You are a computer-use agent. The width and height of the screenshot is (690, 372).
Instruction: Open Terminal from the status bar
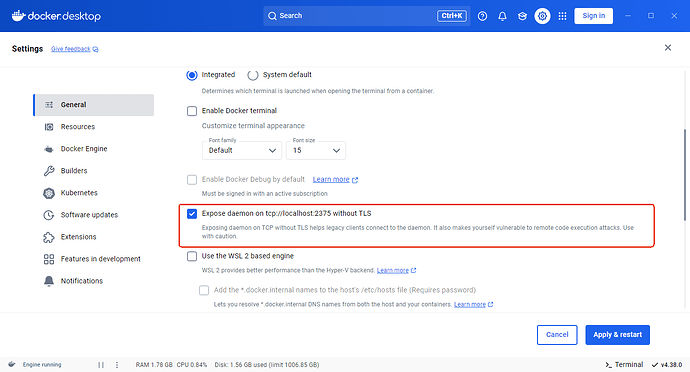(x=624, y=365)
